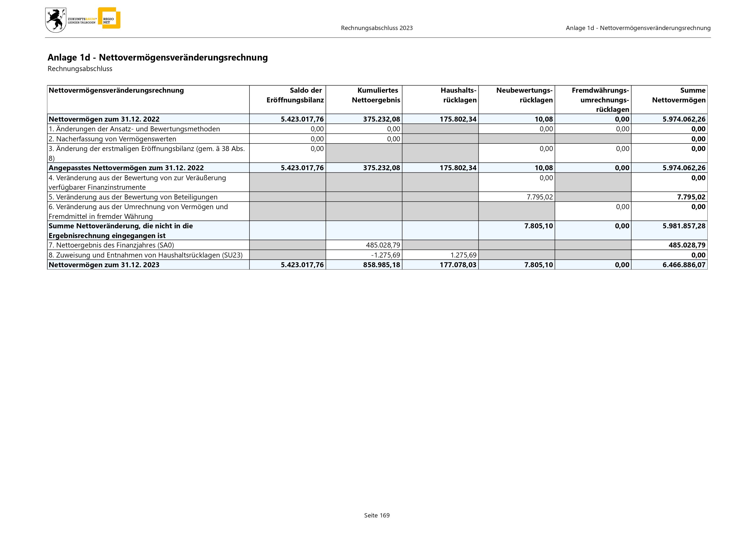Select the value 5.974.062,26 in the first row
The image size is (756, 535).
[x=684, y=119]
